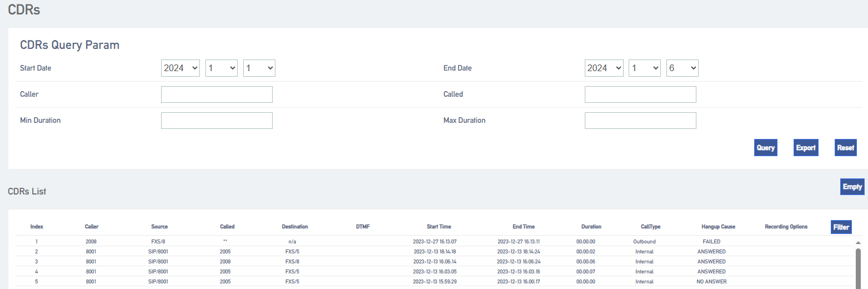Select the row ending with NO ANSWER

(x=434, y=282)
